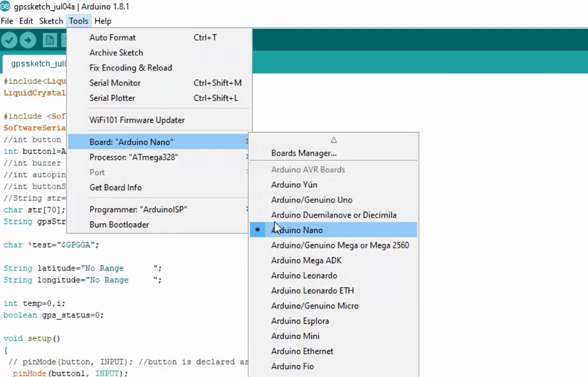Open the Edit menu

[26, 21]
